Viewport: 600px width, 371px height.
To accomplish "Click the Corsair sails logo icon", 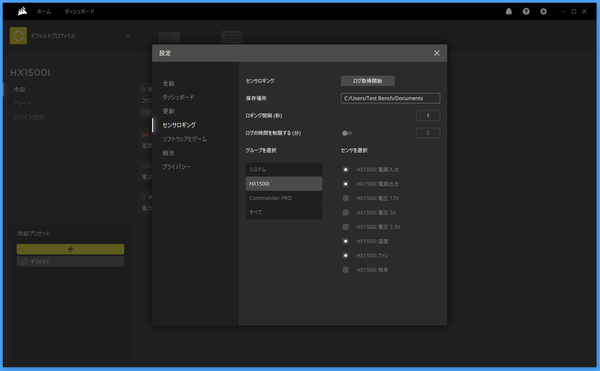I will [x=22, y=11].
